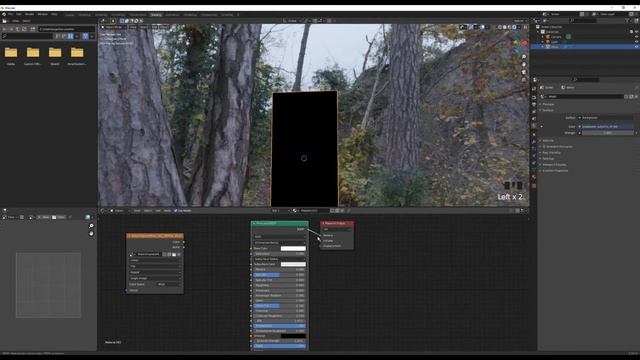Click black Emission swatch on Principled node

click(293, 336)
